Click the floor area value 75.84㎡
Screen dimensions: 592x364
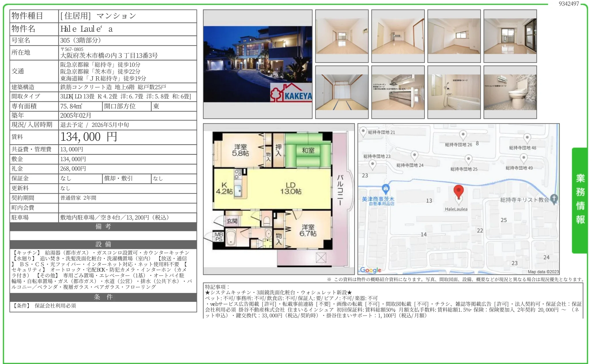tap(71, 106)
